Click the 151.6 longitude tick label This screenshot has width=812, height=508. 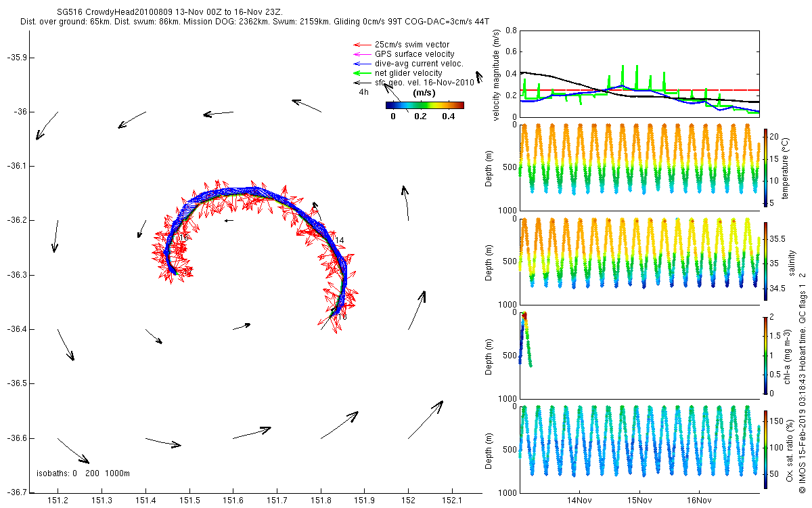pyautogui.click(x=233, y=501)
